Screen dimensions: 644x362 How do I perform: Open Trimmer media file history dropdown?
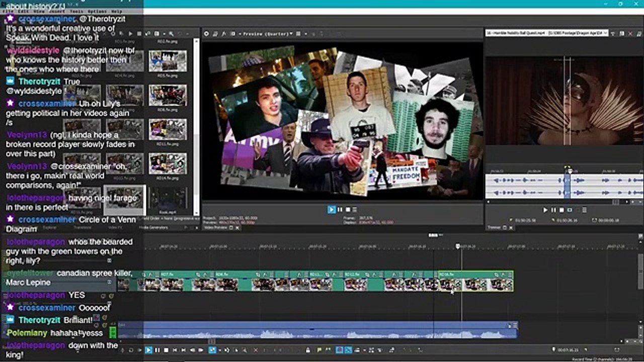(x=605, y=33)
